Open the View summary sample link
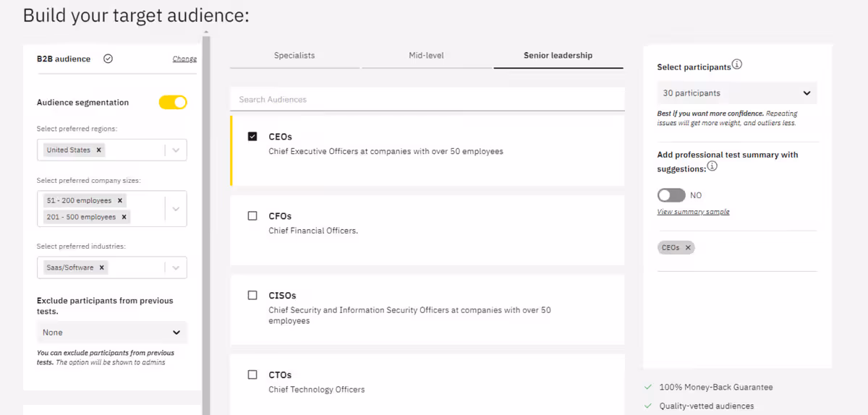Screen dimensions: 868x415 (693, 212)
